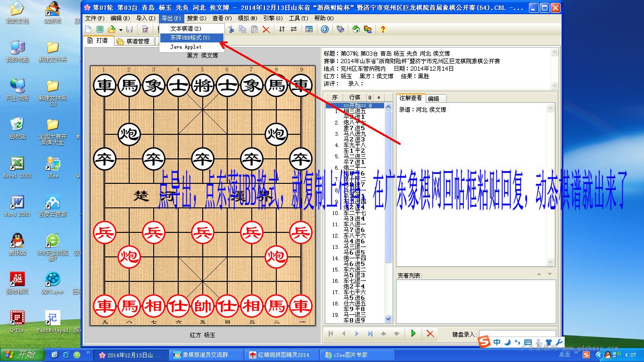The width and height of the screenshot is (644, 362).
Task: Click the scissors cut icon
Action: click(x=231, y=29)
